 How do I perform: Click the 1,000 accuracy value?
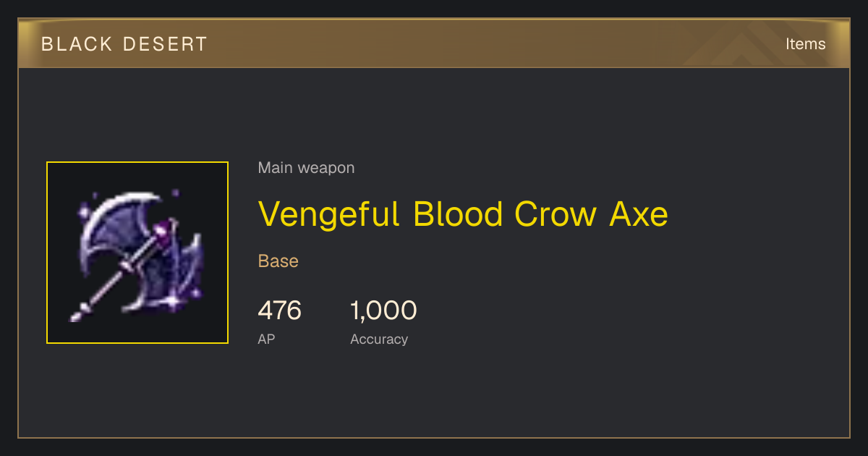pos(383,311)
